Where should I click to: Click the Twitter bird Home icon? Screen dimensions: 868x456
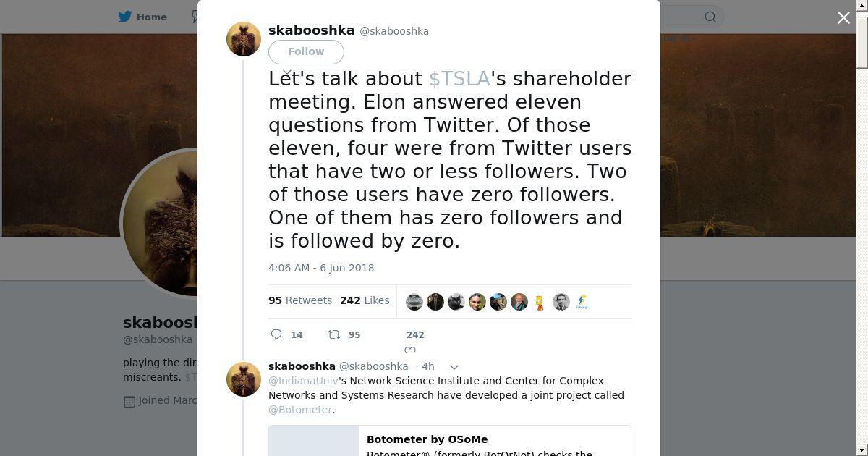(126, 17)
